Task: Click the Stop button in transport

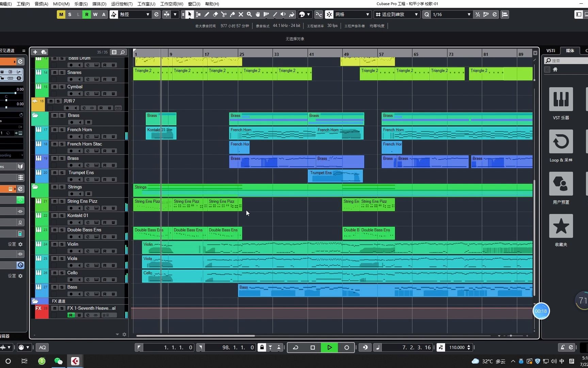Action: point(313,347)
